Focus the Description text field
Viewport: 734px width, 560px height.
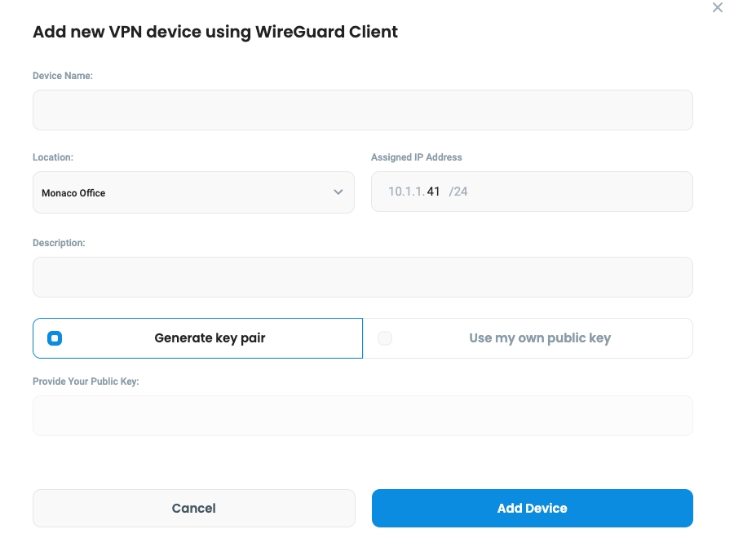click(362, 277)
